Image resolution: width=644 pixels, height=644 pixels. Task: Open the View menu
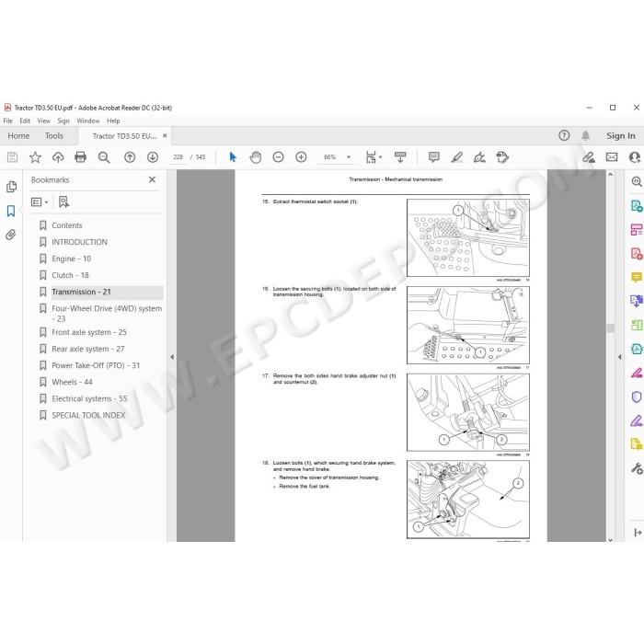tap(43, 121)
